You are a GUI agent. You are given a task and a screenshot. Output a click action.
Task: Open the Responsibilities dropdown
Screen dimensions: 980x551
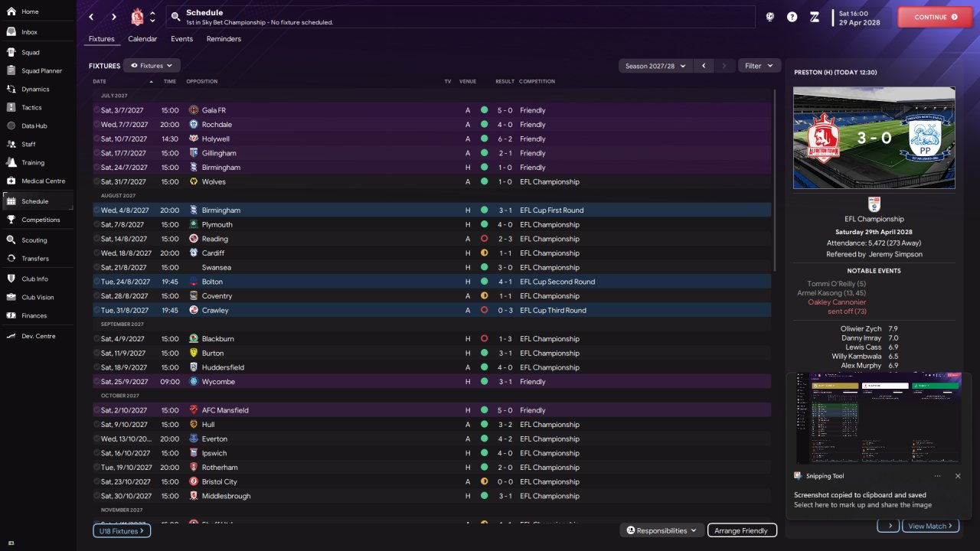(x=661, y=530)
